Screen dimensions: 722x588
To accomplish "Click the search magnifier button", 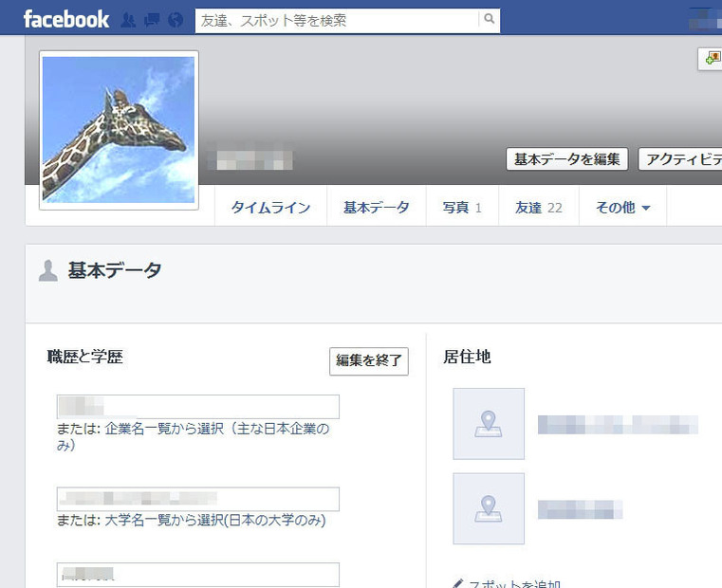I will pyautogui.click(x=489, y=19).
